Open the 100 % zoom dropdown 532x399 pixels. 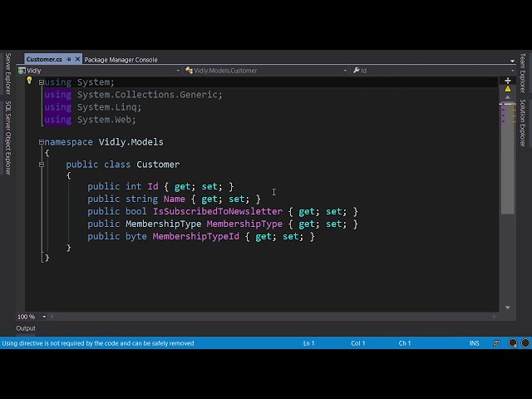pos(44,317)
